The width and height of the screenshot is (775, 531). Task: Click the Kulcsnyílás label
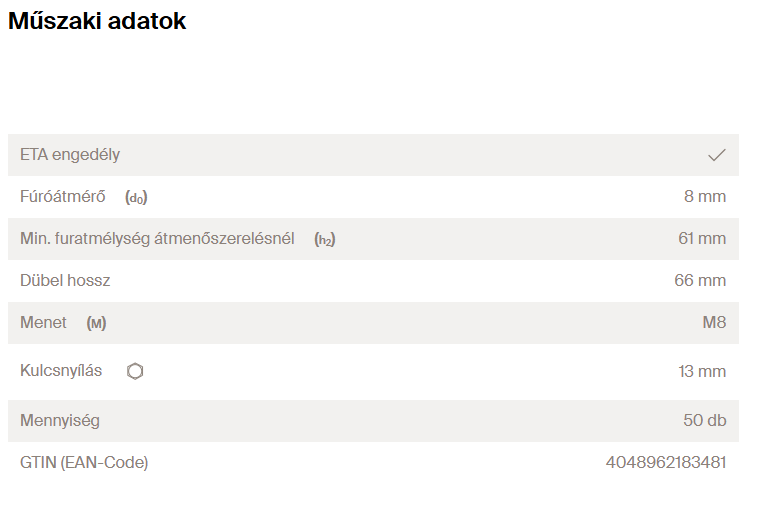[61, 370]
